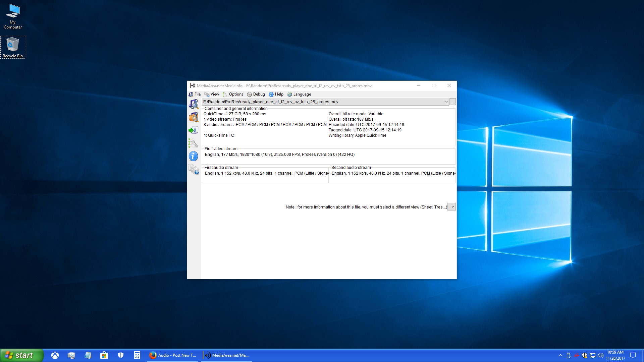
Task: Open the Xbox app from taskbar
Action: 55,355
